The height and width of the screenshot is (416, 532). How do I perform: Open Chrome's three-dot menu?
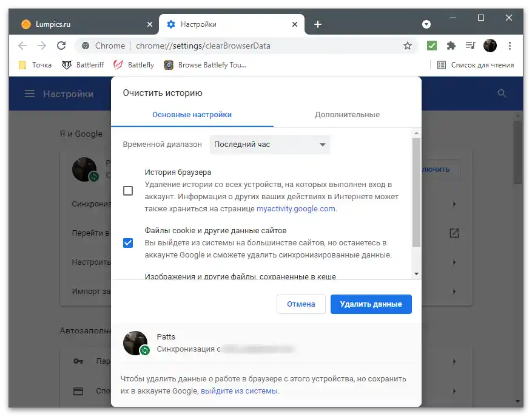coord(510,46)
